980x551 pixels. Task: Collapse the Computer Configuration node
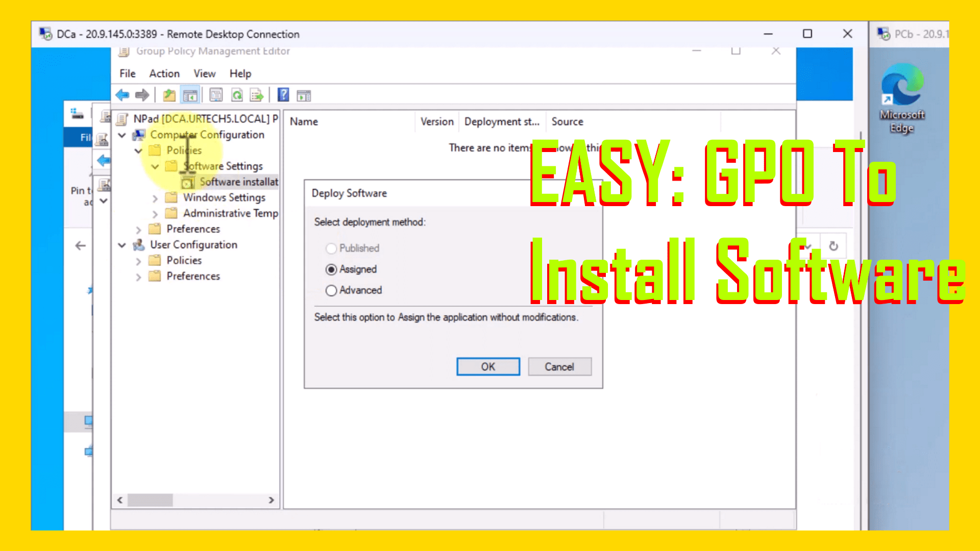coord(122,135)
